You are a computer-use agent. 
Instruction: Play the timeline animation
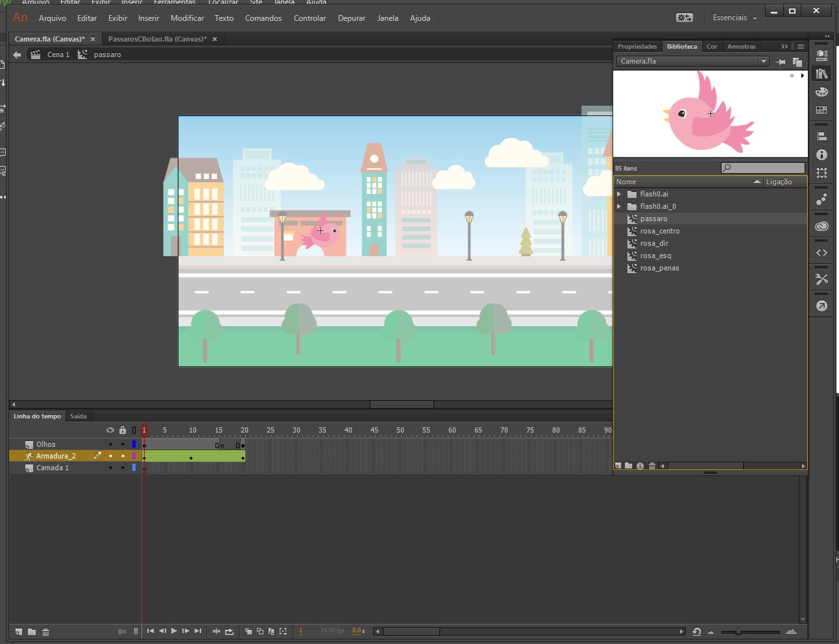[x=174, y=631]
